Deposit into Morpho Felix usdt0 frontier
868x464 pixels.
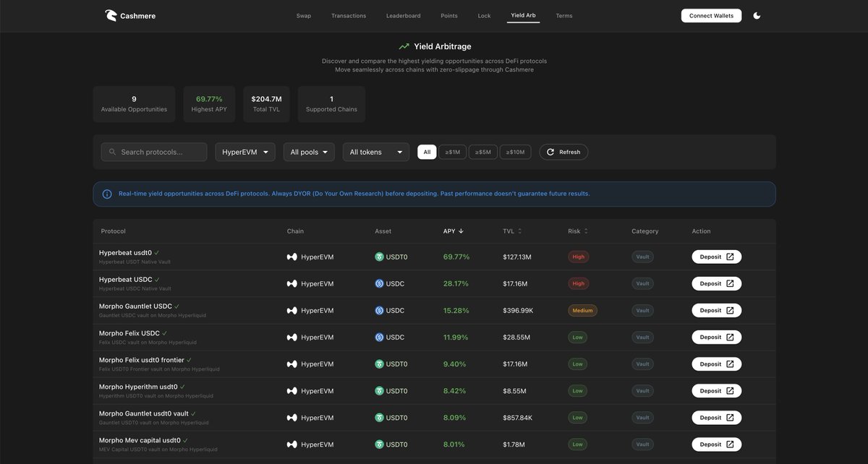[717, 364]
